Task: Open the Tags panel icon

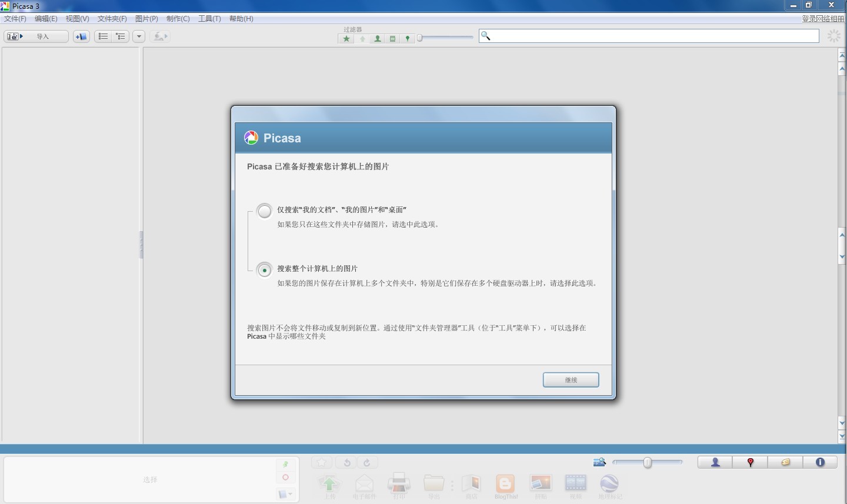Action: 785,462
